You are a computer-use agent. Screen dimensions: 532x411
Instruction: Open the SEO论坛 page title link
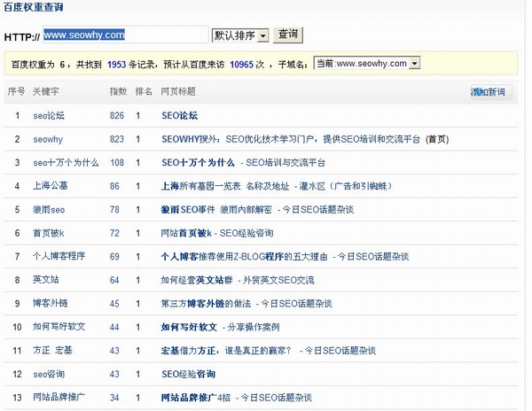point(179,115)
